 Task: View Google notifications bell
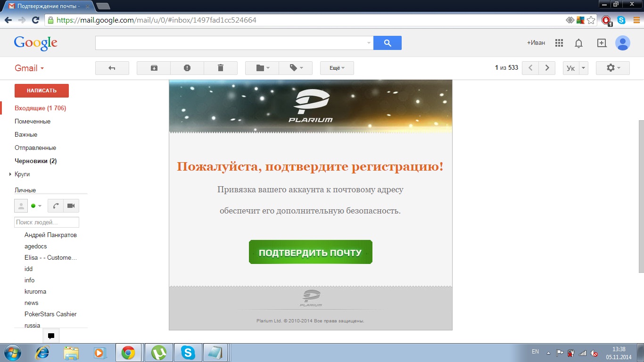pos(578,43)
